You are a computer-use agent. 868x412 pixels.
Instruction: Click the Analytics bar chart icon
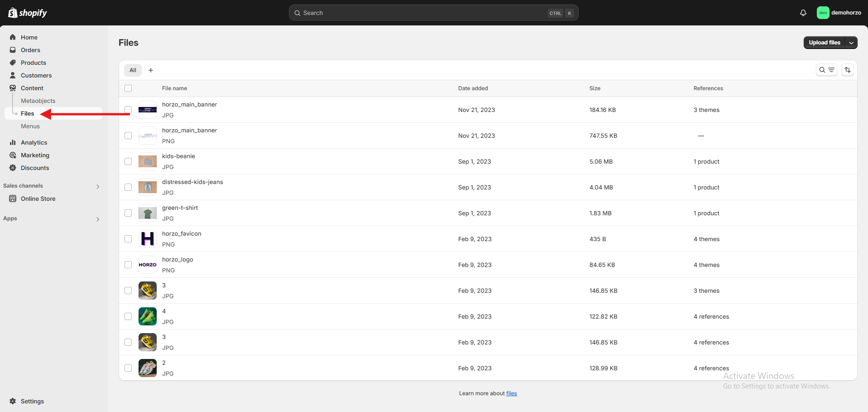coord(13,142)
